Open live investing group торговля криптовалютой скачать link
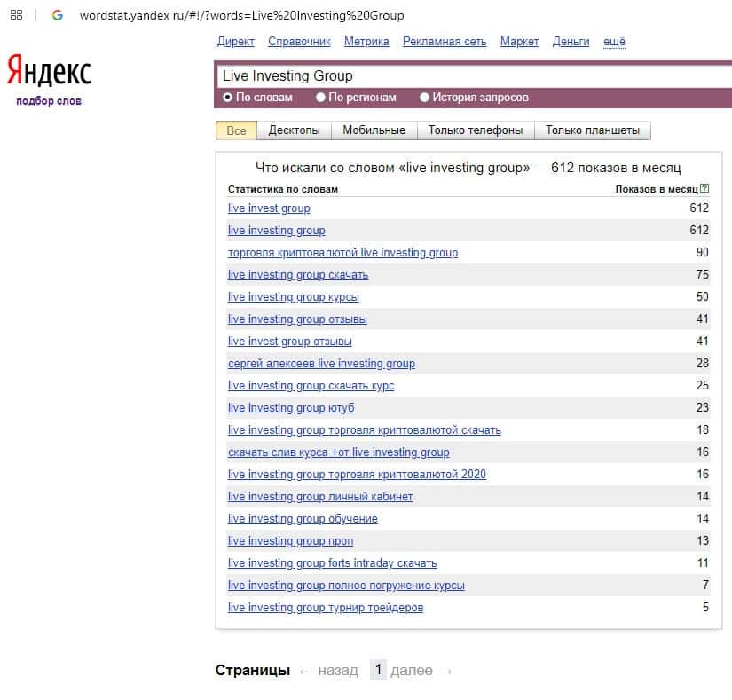The width and height of the screenshot is (732, 700). click(364, 429)
